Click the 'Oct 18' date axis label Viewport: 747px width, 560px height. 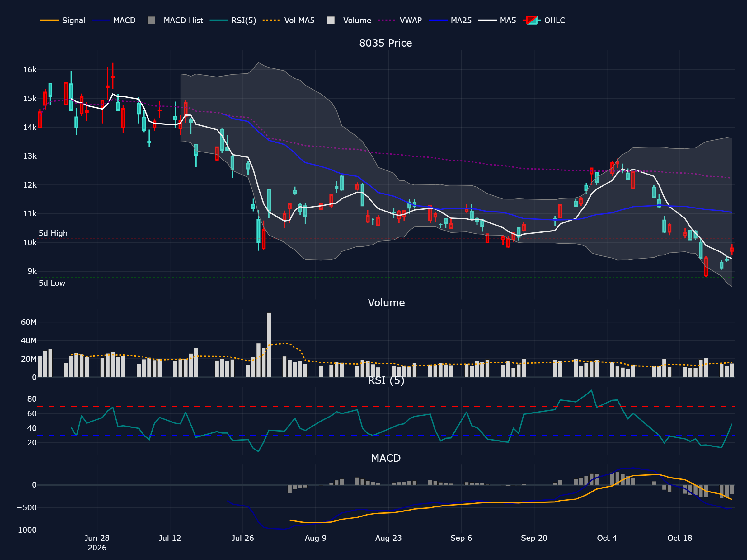click(679, 538)
